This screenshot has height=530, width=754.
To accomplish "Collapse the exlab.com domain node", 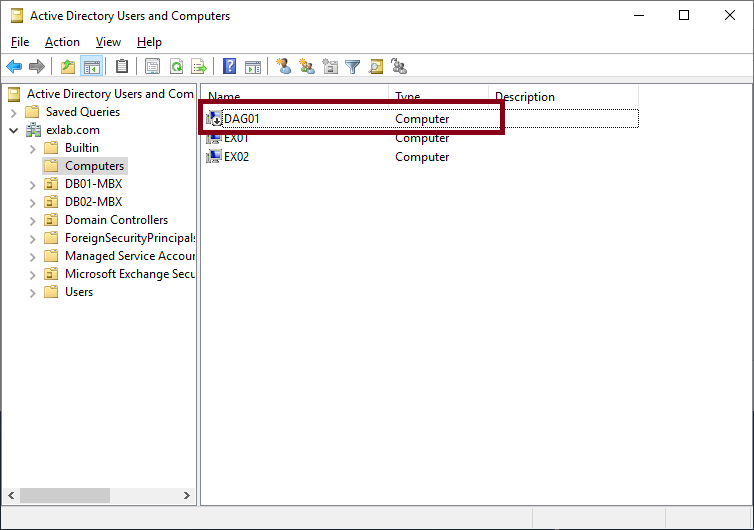I will point(14,130).
